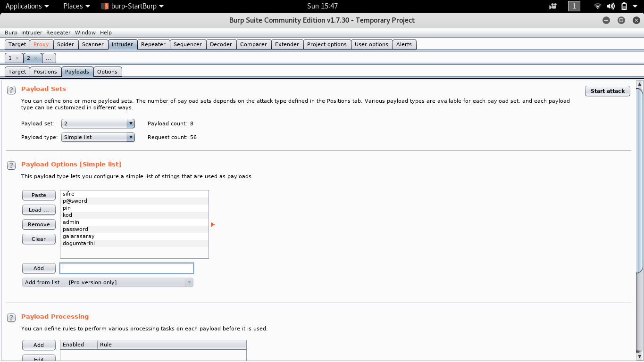Open the Applications menu
This screenshot has width=644, height=362.
[27, 6]
